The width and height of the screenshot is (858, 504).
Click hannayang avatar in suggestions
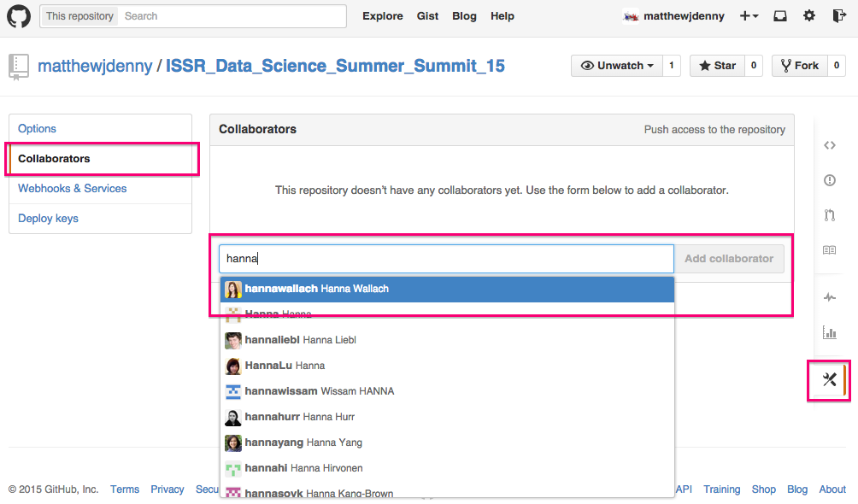(x=233, y=443)
